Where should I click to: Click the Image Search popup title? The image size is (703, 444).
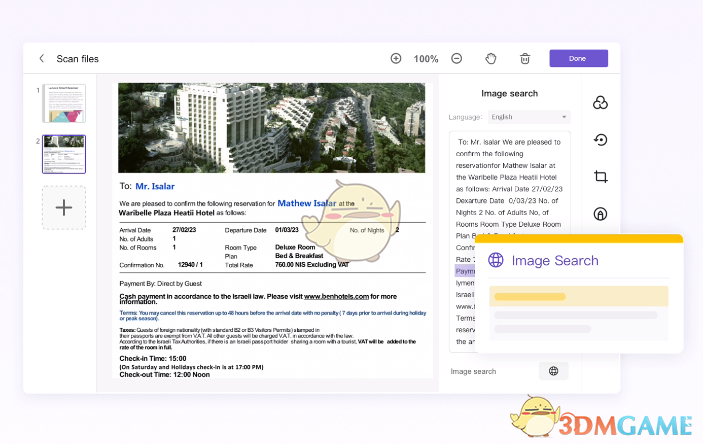click(x=554, y=261)
